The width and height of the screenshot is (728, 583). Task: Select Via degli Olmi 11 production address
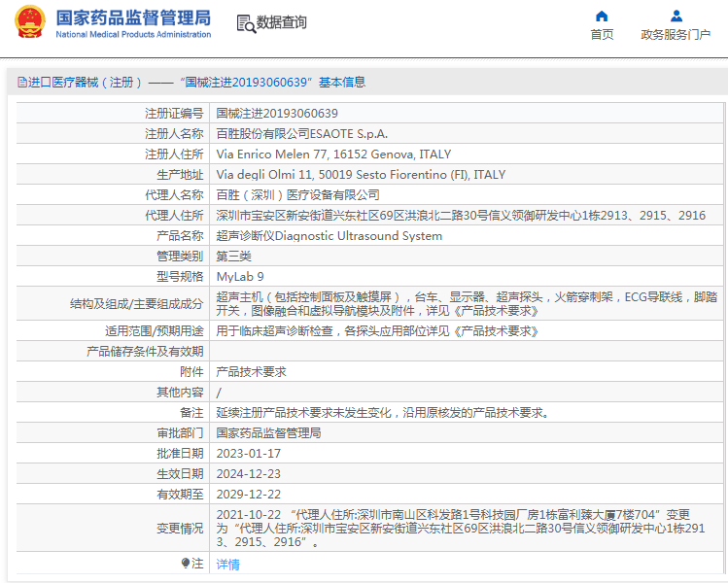pos(361,175)
